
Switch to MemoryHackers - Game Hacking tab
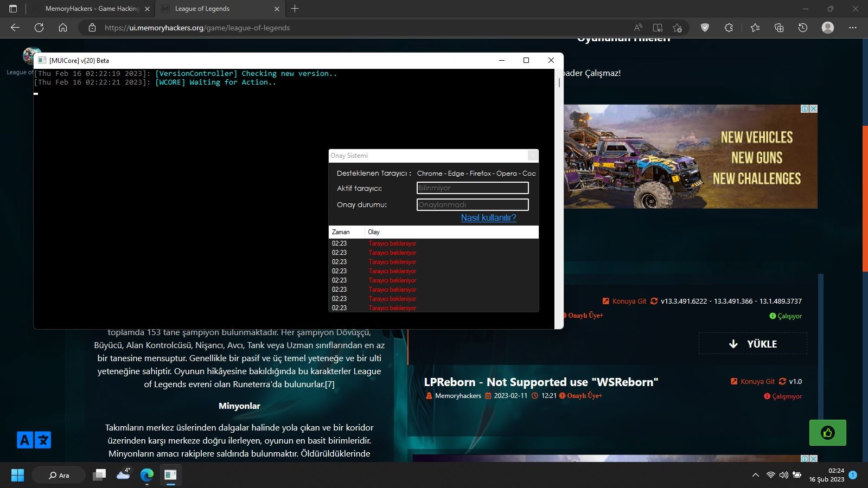(91, 9)
